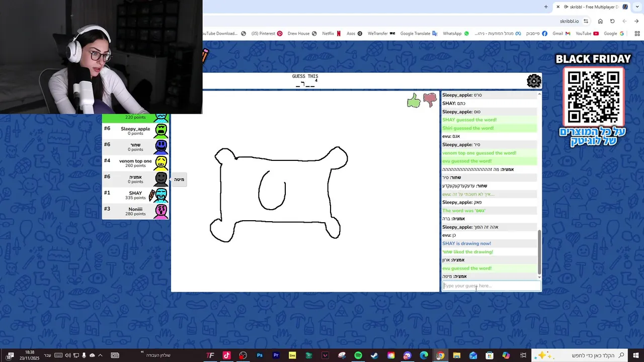The width and height of the screenshot is (644, 362).
Task: Click the chat scrollbar thumb
Action: (539, 251)
